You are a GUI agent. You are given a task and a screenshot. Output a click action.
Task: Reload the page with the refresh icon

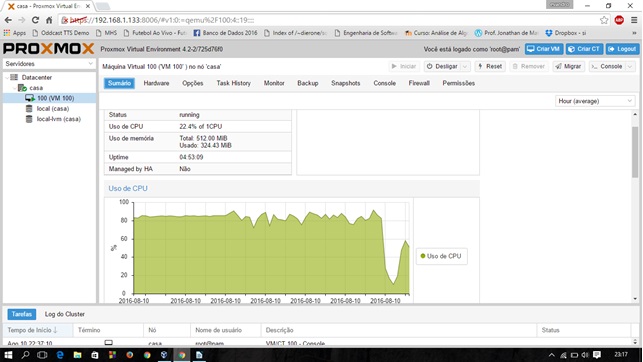(35, 20)
